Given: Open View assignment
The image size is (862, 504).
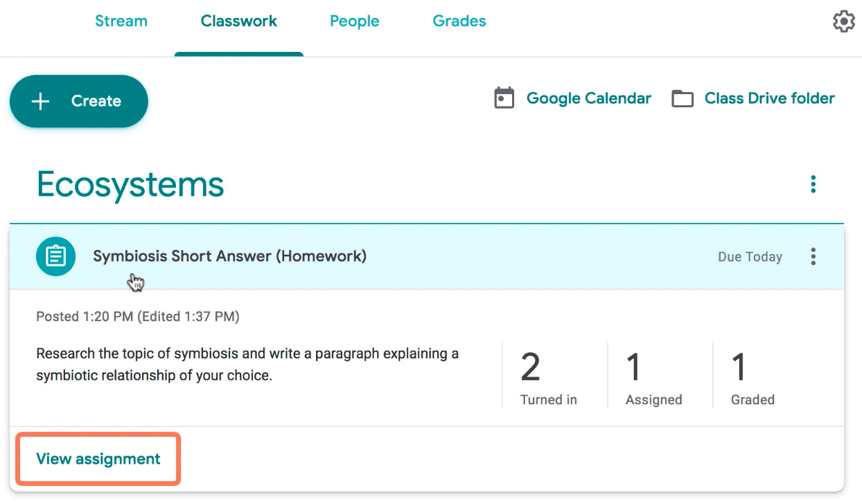Looking at the screenshot, I should tap(97, 458).
